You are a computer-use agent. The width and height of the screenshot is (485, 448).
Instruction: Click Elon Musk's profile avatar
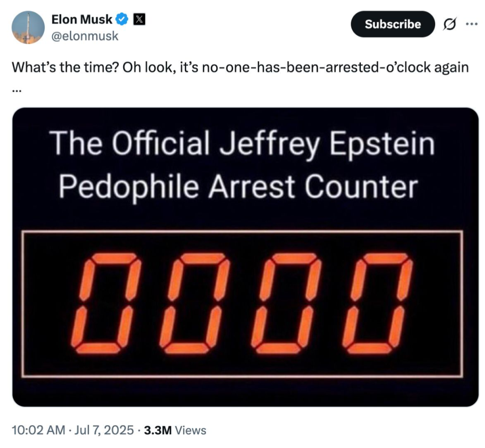pos(28,28)
